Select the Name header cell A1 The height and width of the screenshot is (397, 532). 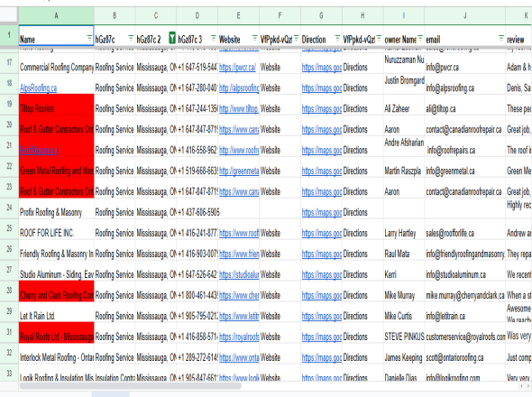(x=56, y=36)
